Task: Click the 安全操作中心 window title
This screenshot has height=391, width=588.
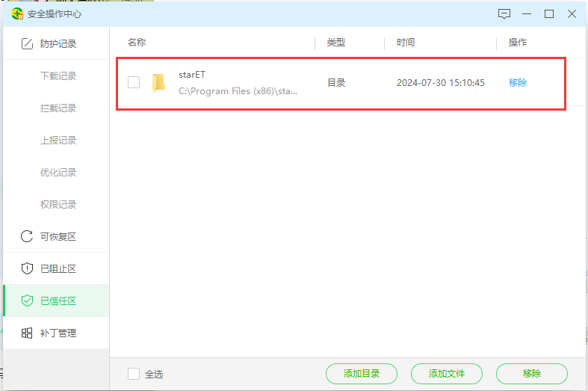Action: point(55,14)
